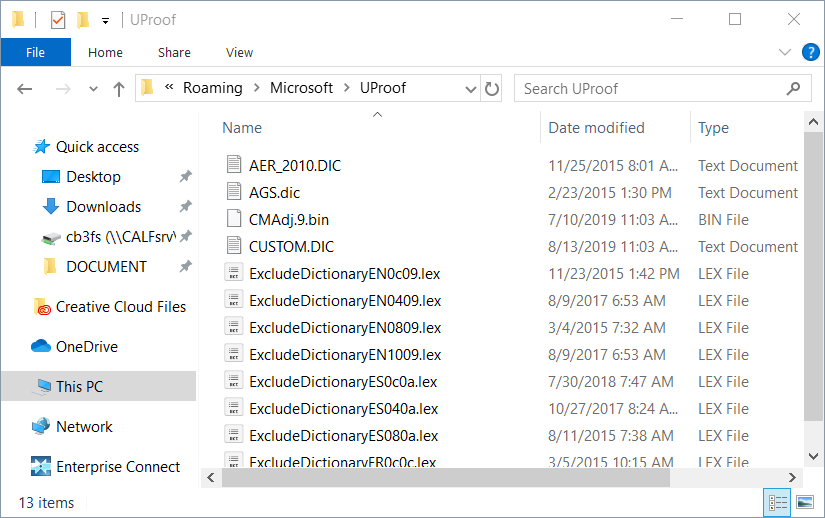This screenshot has width=825, height=518.
Task: Select the AGS.dic file
Action: (274, 192)
